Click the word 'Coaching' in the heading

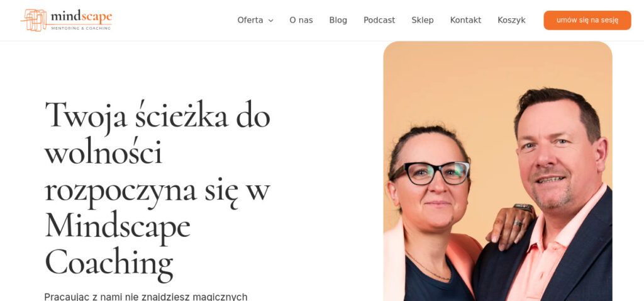tap(109, 262)
